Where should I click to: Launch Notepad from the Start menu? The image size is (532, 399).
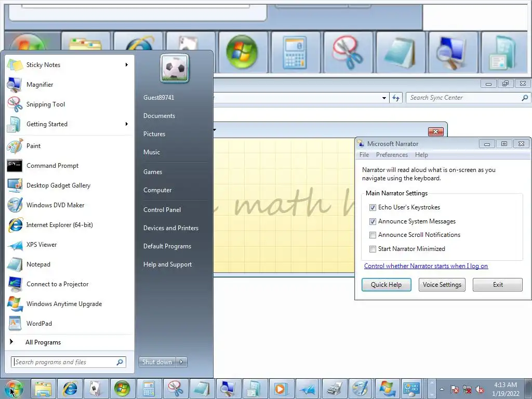[x=69, y=264]
